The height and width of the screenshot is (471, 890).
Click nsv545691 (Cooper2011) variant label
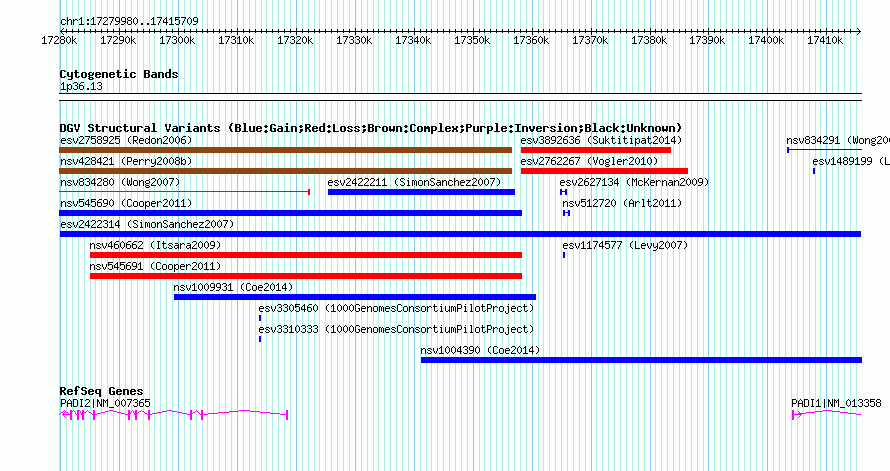(x=156, y=266)
